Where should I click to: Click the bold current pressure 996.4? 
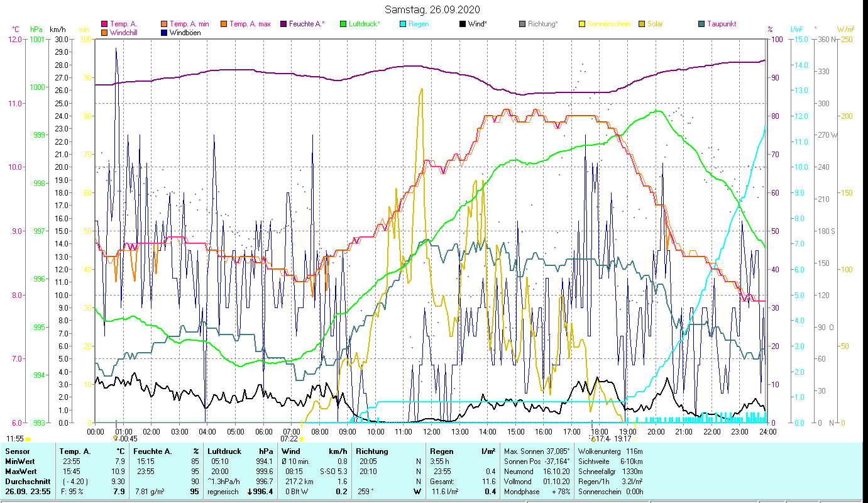pyautogui.click(x=263, y=492)
